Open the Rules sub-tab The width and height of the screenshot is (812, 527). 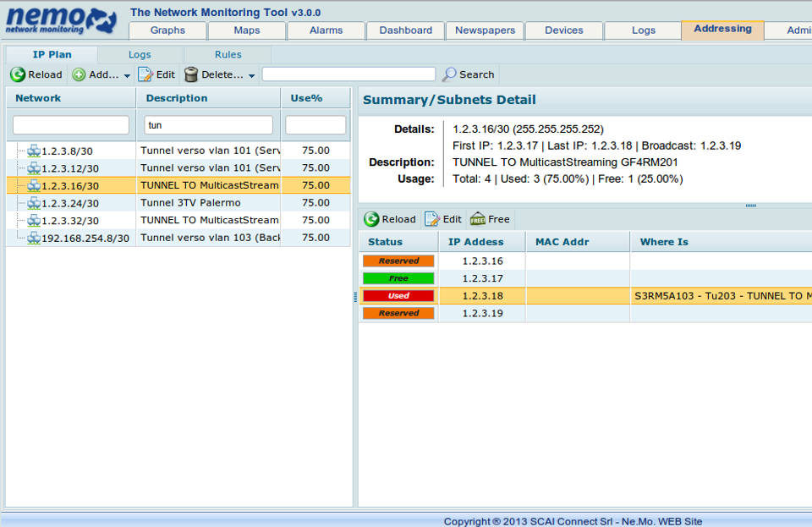pos(228,55)
